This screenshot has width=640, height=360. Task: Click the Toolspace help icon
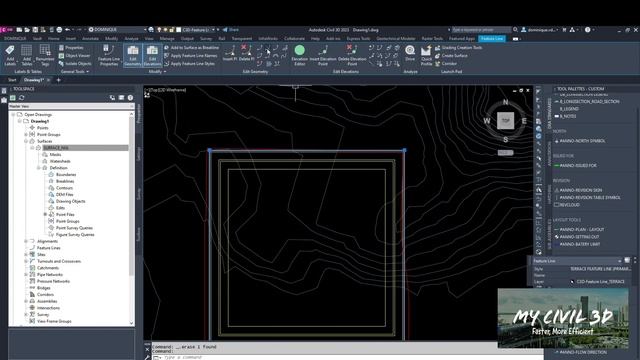coord(130,98)
